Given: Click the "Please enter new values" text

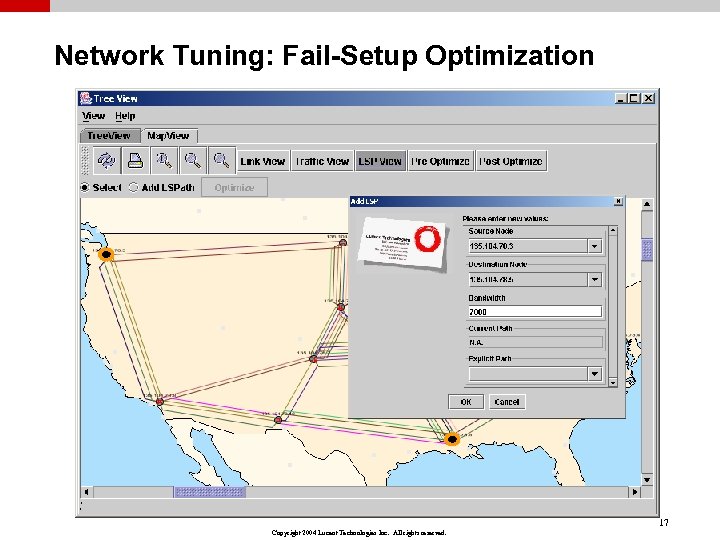Looking at the screenshot, I should tap(505, 219).
